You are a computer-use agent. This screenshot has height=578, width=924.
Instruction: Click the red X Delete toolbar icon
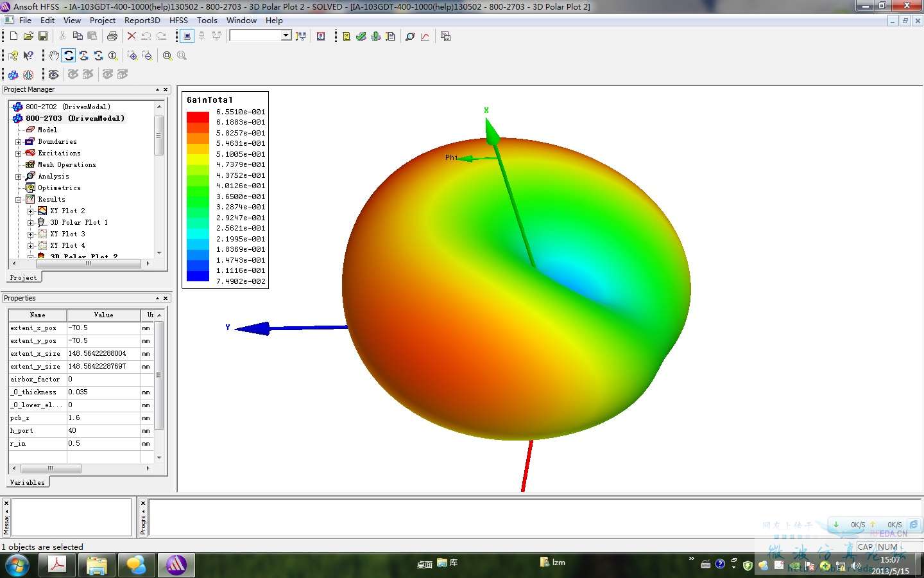132,36
